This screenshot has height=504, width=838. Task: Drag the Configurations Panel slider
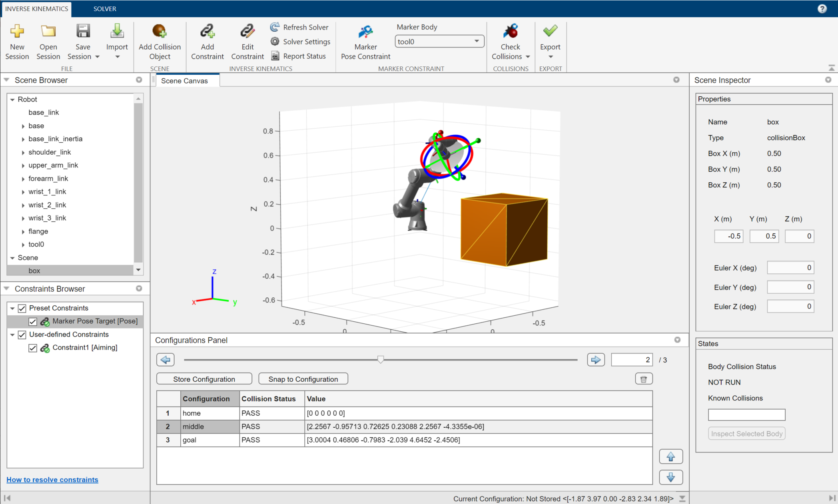[x=381, y=359]
